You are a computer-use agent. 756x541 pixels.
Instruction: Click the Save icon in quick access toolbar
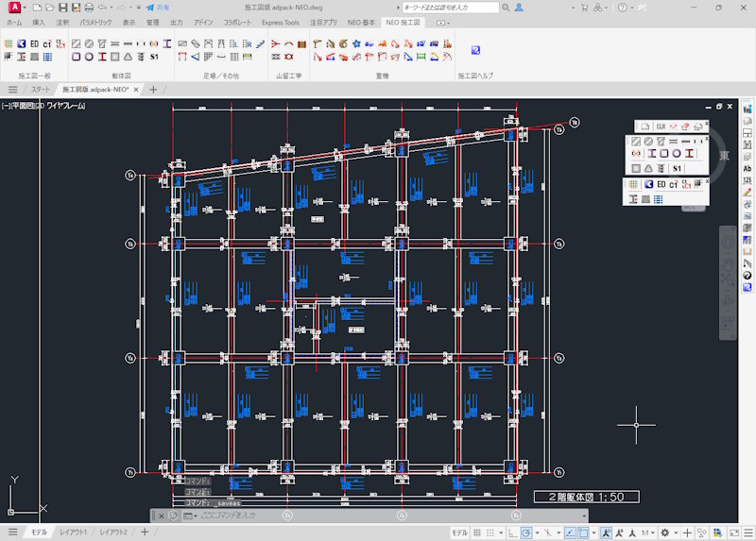[62, 8]
